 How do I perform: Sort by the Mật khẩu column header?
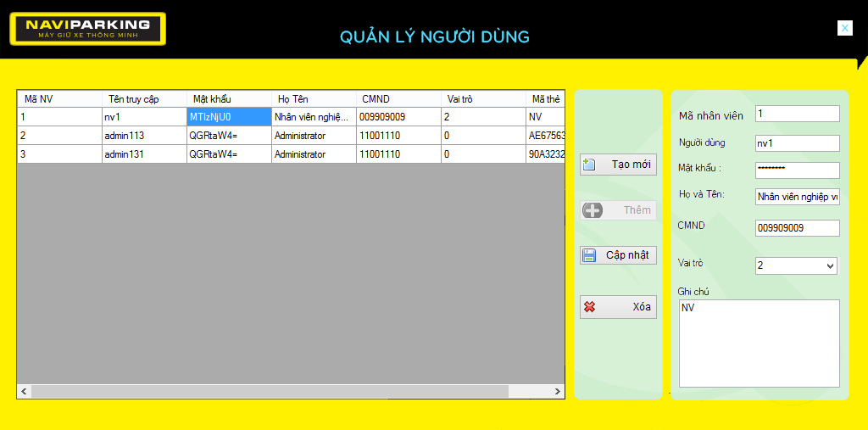(229, 99)
